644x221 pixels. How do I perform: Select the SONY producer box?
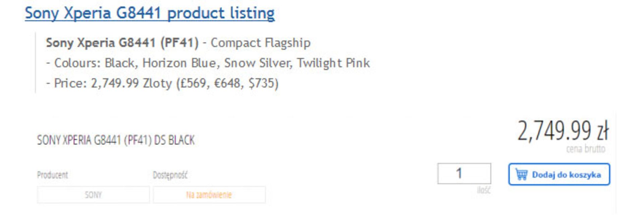coord(93,195)
